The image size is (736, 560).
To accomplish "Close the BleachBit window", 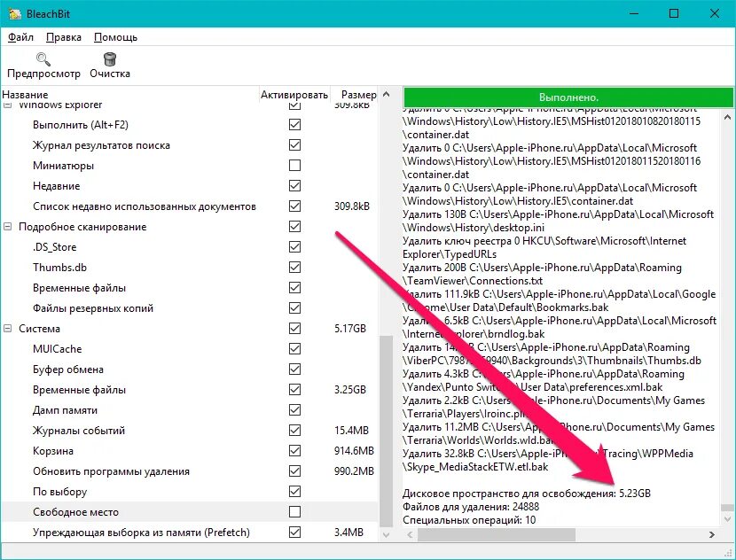I will 715,13.
